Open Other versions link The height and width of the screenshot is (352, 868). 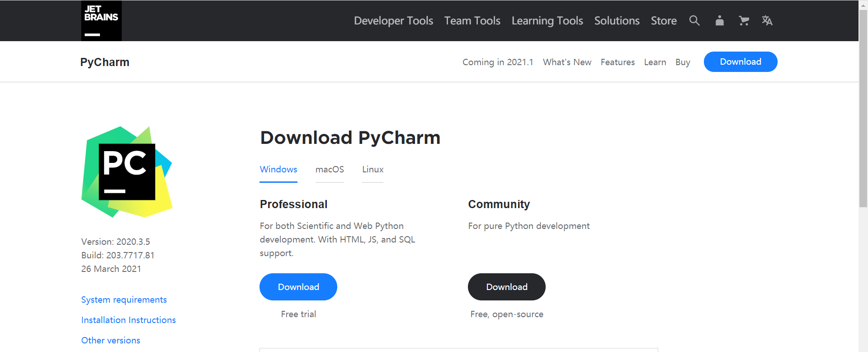(x=111, y=340)
